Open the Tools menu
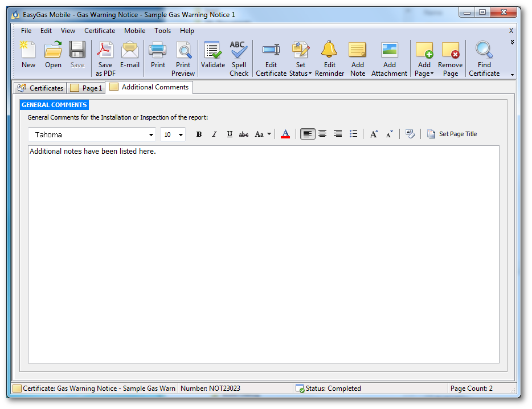 click(x=162, y=31)
